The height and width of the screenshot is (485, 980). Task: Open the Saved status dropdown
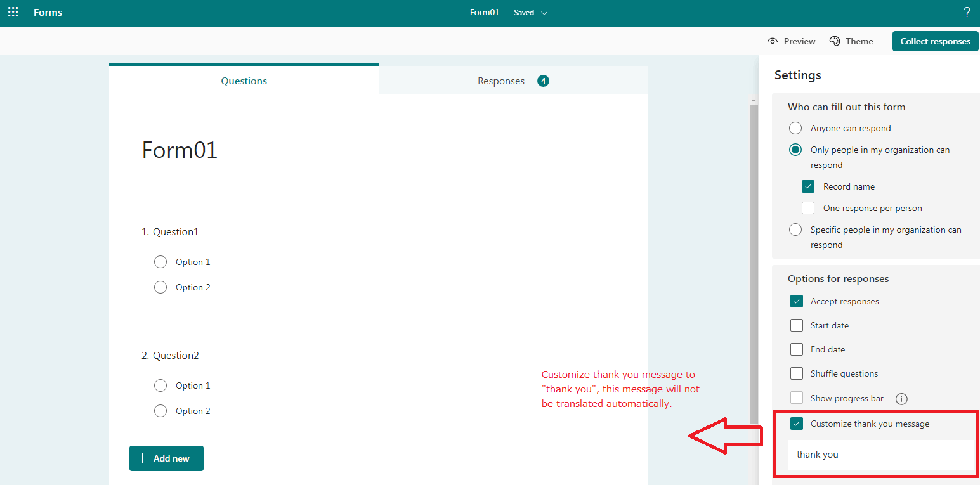[x=544, y=12]
